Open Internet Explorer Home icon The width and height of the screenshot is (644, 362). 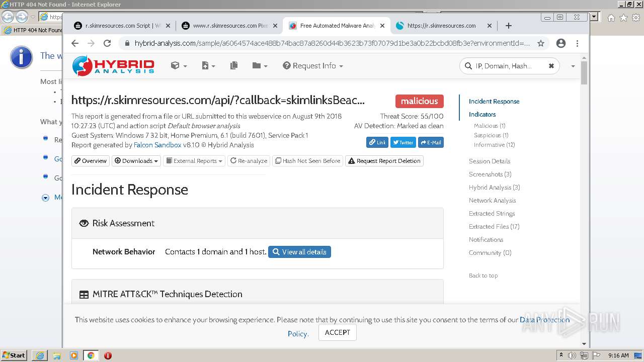pos(611,18)
